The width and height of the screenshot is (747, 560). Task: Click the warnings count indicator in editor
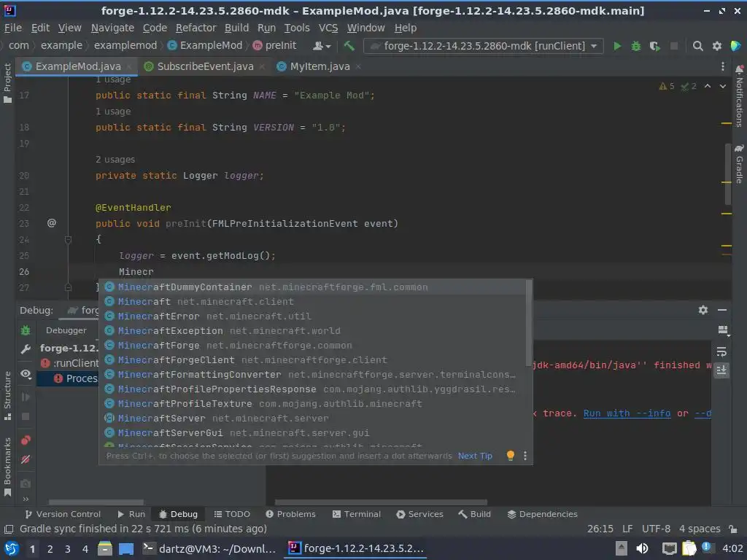tap(667, 86)
